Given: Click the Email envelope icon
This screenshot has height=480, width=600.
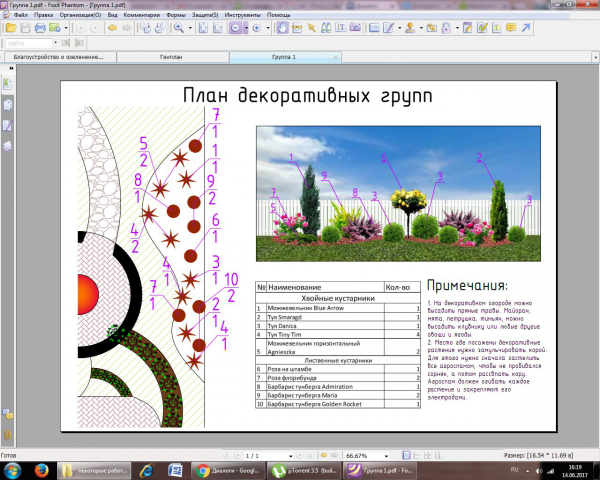Looking at the screenshot, I should [x=55, y=28].
